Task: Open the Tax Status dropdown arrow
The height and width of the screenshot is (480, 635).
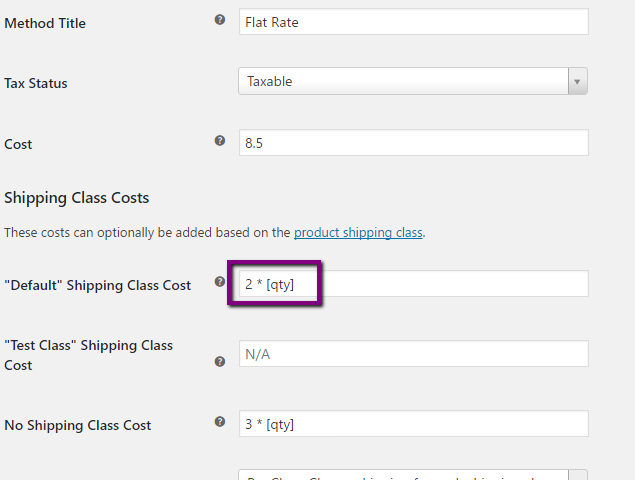Action: point(577,82)
